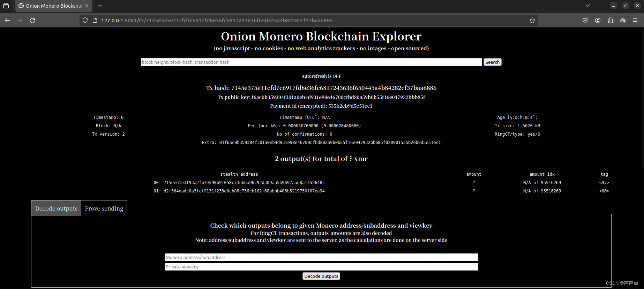The width and height of the screenshot is (644, 289).
Task: Click the stealth address column header
Action: [239, 174]
